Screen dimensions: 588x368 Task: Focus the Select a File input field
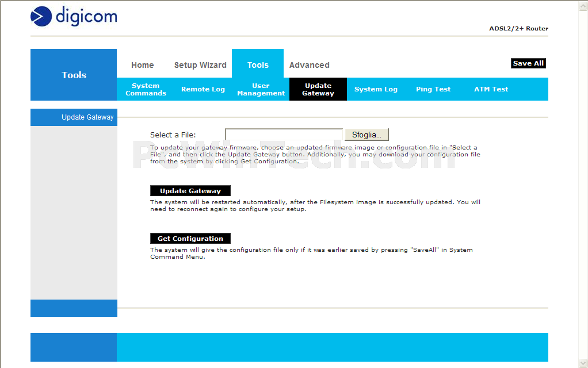coord(284,135)
